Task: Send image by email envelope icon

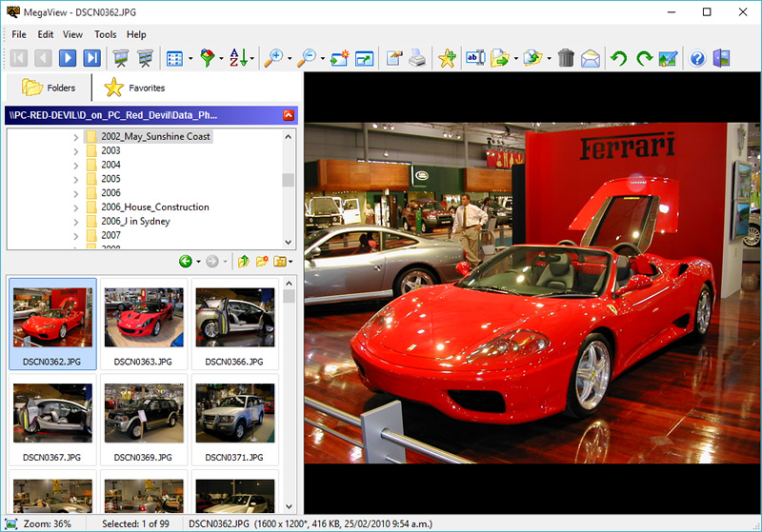Action: [590, 59]
